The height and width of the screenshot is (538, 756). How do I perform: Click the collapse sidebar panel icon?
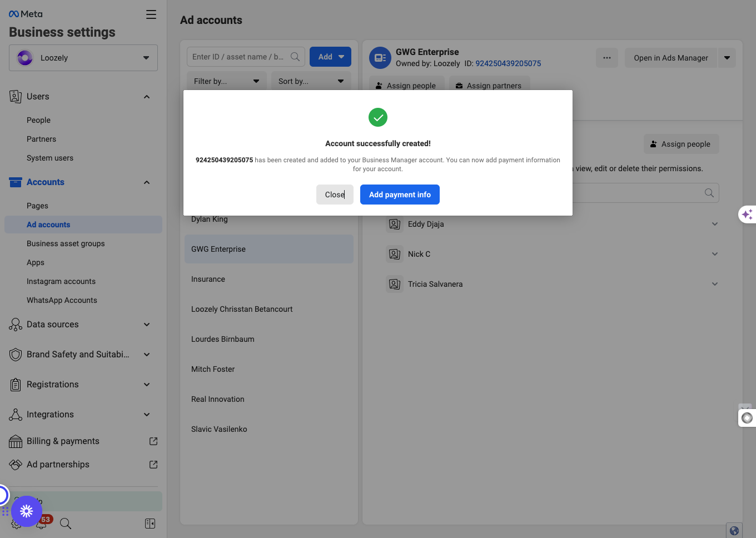pyautogui.click(x=150, y=524)
